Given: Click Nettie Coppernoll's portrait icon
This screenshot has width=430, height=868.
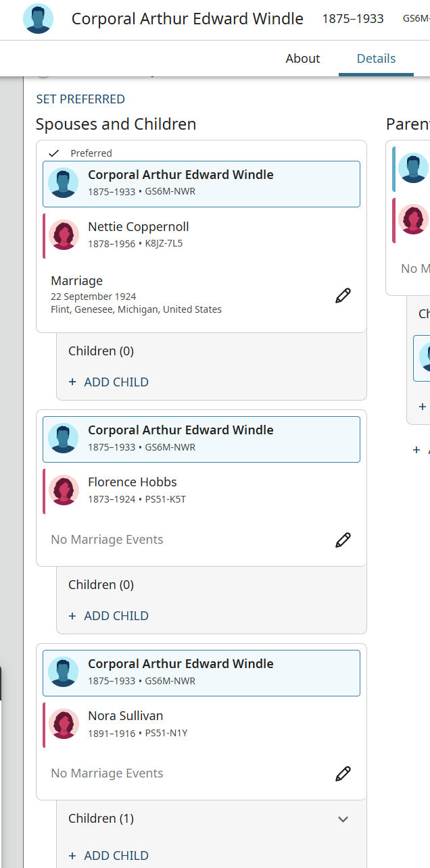Looking at the screenshot, I should pos(64,235).
